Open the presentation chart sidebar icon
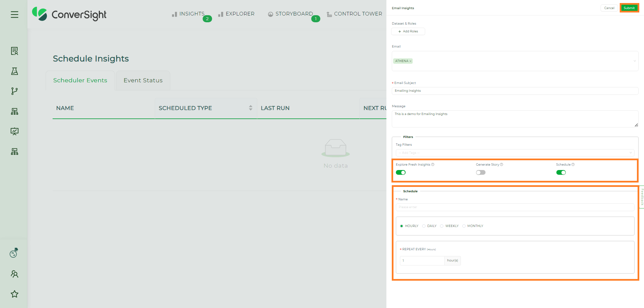This screenshot has width=644, height=308. 14,131
